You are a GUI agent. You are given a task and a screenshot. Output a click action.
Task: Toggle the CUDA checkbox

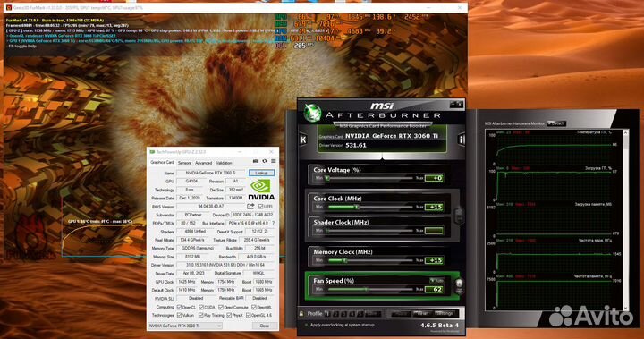201,307
